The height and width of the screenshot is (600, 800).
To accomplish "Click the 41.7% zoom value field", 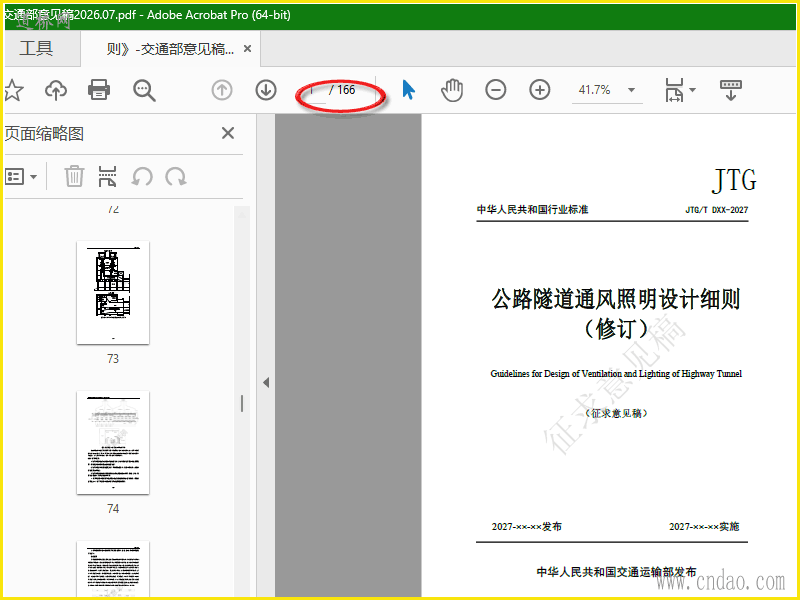I will (594, 90).
